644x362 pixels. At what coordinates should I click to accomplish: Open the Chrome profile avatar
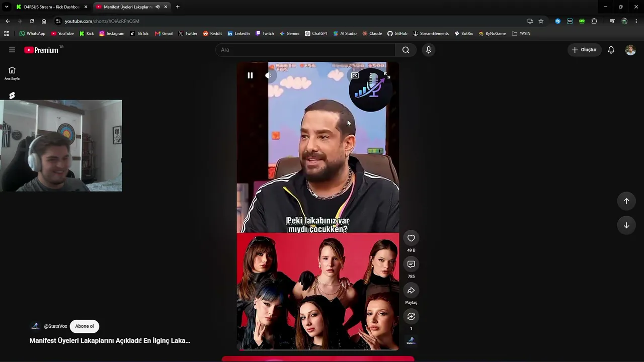point(624,21)
